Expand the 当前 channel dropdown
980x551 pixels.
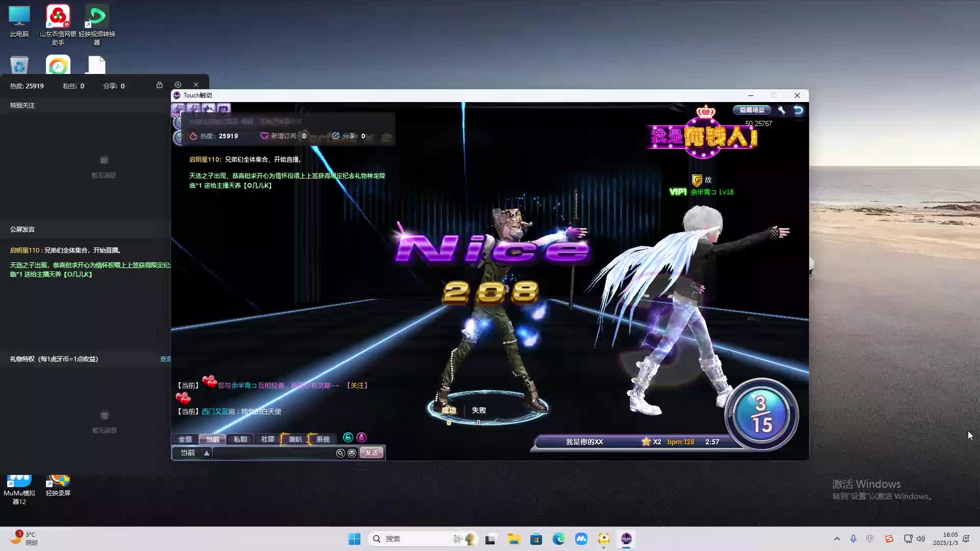[x=207, y=453]
